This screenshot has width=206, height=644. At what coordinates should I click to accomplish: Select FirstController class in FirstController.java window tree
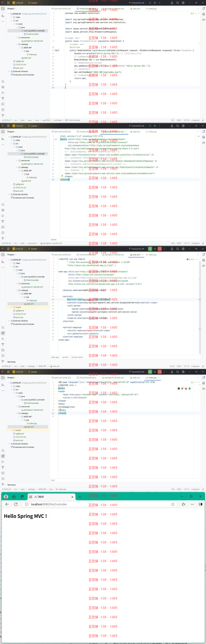[33, 34]
